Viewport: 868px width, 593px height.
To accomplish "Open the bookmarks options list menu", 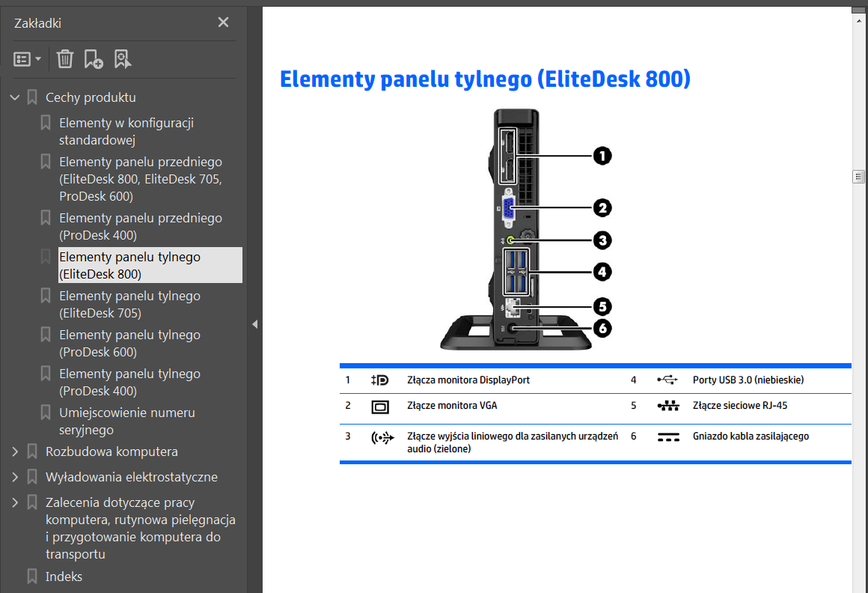I will tap(27, 58).
